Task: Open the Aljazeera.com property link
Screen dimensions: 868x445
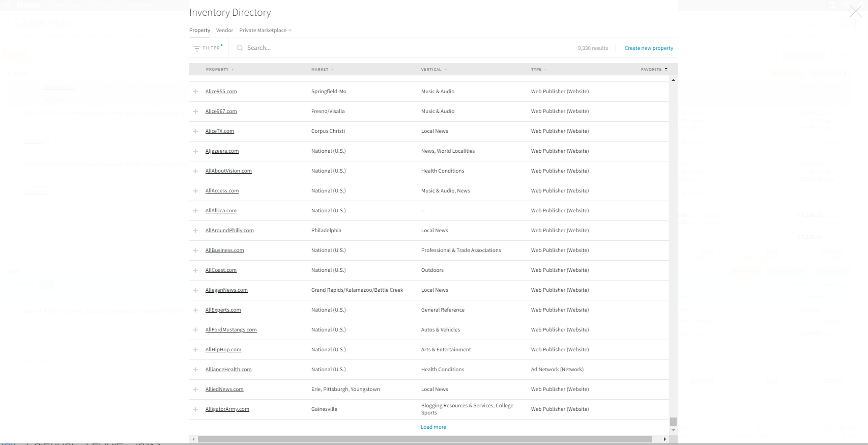Action: (222, 151)
